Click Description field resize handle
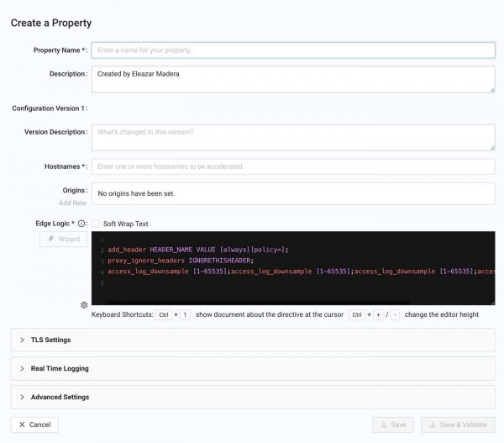Image resolution: width=504 pixels, height=443 pixels. pos(492,90)
